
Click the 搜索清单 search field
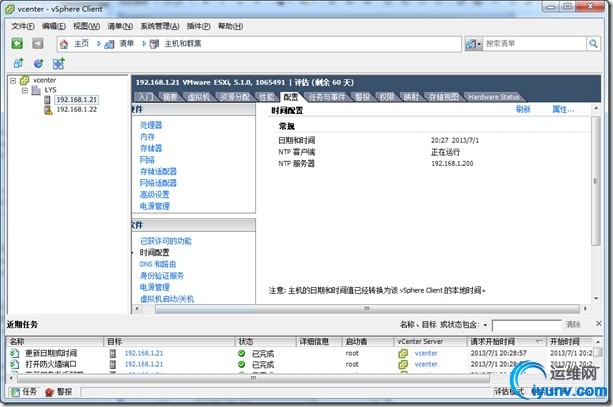(535, 44)
